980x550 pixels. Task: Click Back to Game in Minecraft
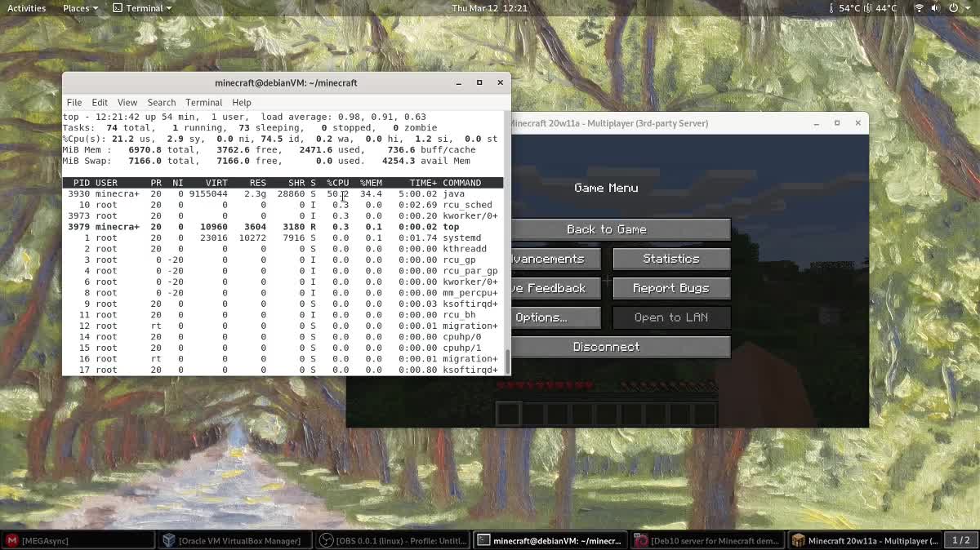[x=606, y=229]
